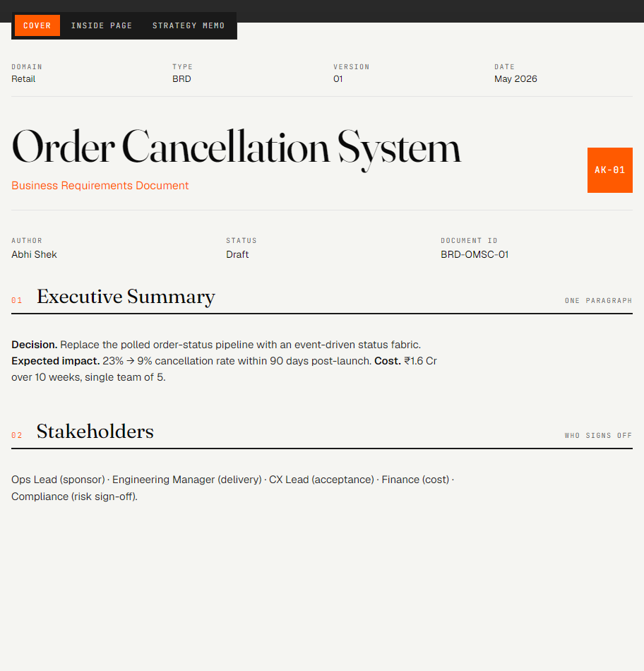Click the orange AK-01 badge

(x=610, y=170)
